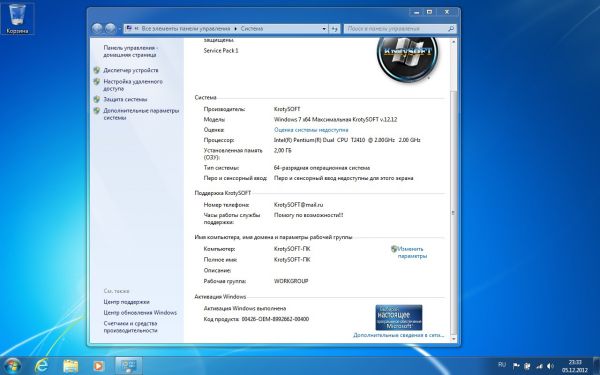Open Windows Media Player taskbar icon
600x375 pixels.
(x=98, y=366)
